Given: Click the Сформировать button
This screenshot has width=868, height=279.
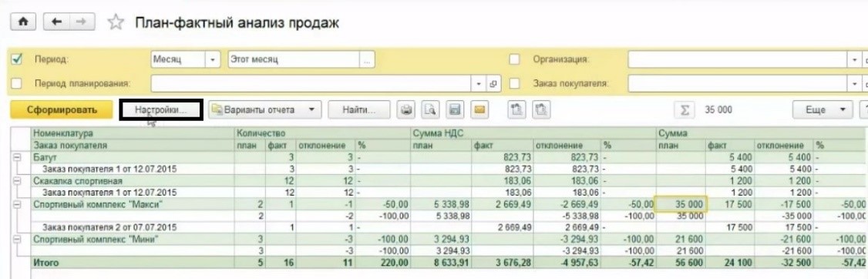Looking at the screenshot, I should [62, 109].
